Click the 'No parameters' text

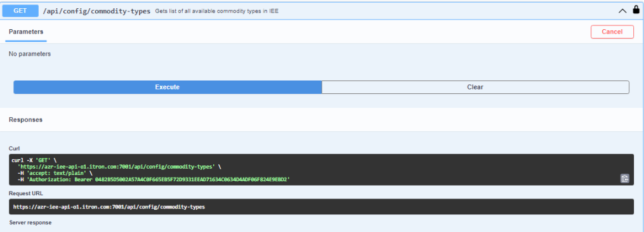30,54
